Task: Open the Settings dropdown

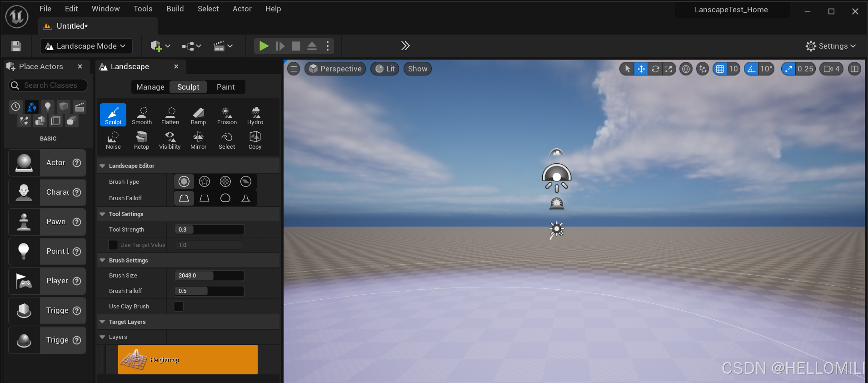Action: [x=830, y=46]
